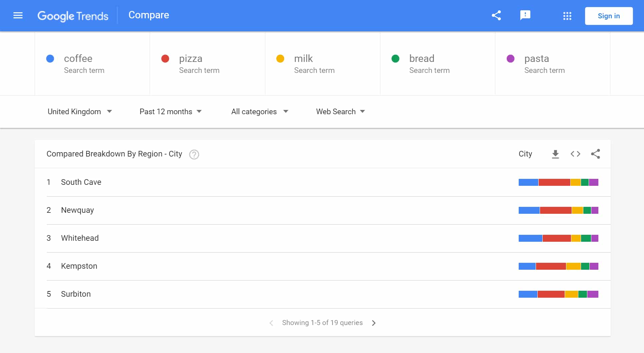The width and height of the screenshot is (644, 353).
Task: Click South Cave stacked color bar
Action: coord(558,182)
